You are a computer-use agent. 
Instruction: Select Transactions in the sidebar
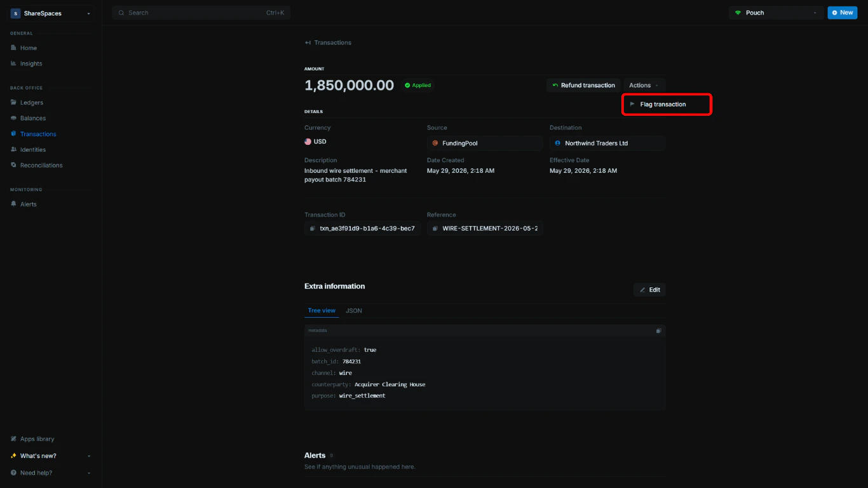38,134
